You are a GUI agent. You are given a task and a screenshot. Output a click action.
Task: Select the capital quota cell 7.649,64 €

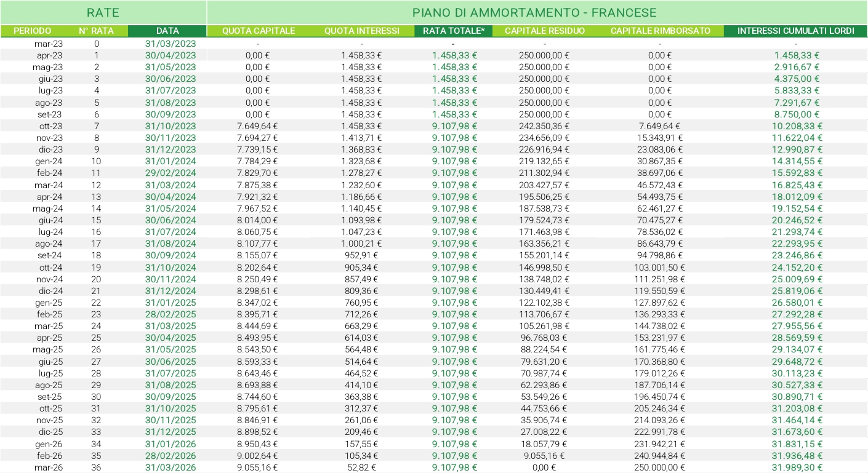(x=258, y=126)
